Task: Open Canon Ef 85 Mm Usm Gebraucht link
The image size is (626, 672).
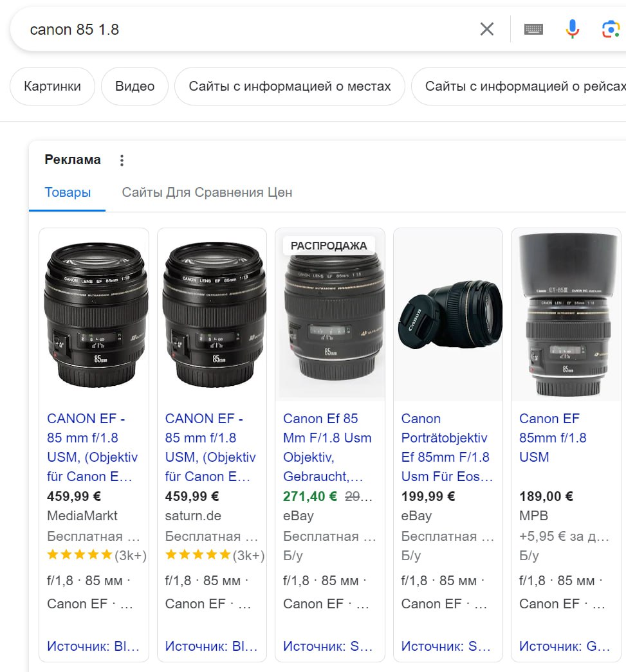Action: [327, 448]
